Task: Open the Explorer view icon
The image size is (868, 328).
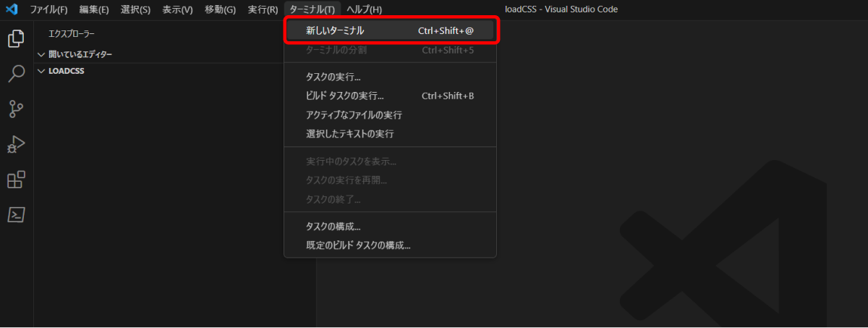Action: pyautogui.click(x=16, y=38)
